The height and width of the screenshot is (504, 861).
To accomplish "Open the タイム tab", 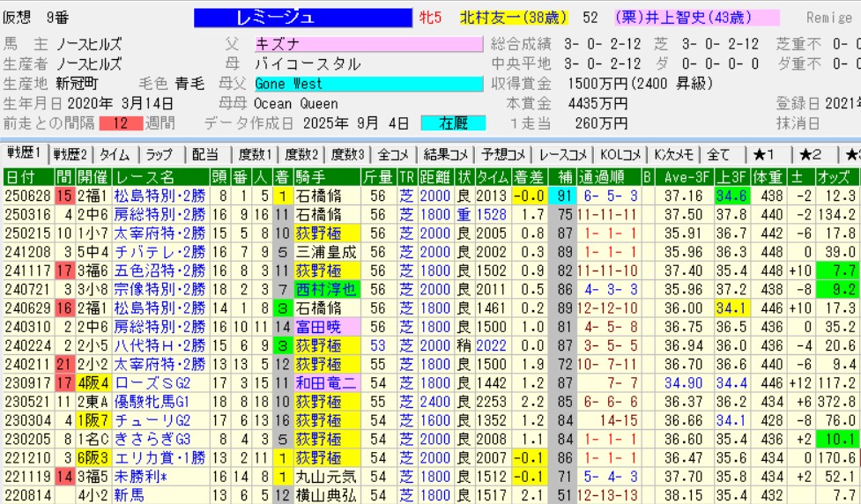I will pyautogui.click(x=115, y=154).
